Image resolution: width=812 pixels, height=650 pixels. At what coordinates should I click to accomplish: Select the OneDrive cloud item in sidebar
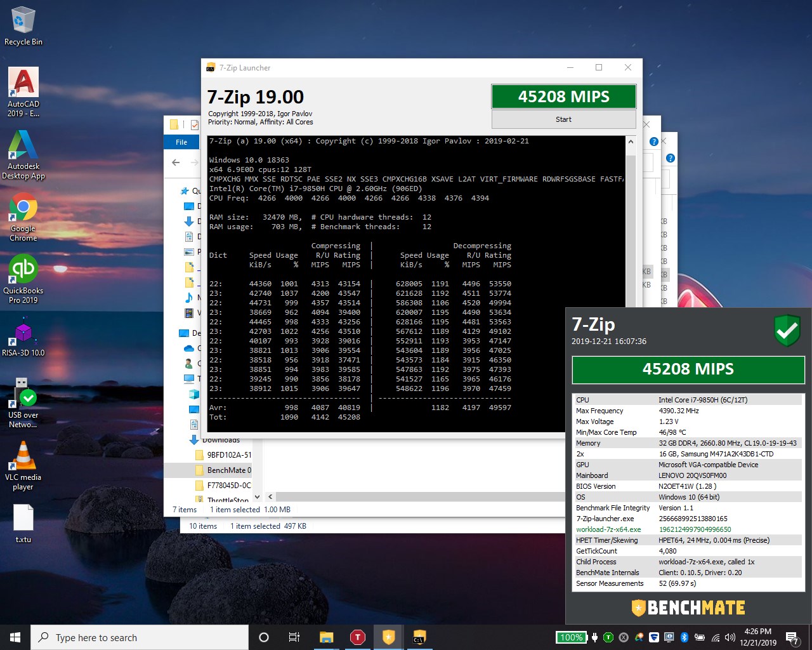(x=189, y=348)
